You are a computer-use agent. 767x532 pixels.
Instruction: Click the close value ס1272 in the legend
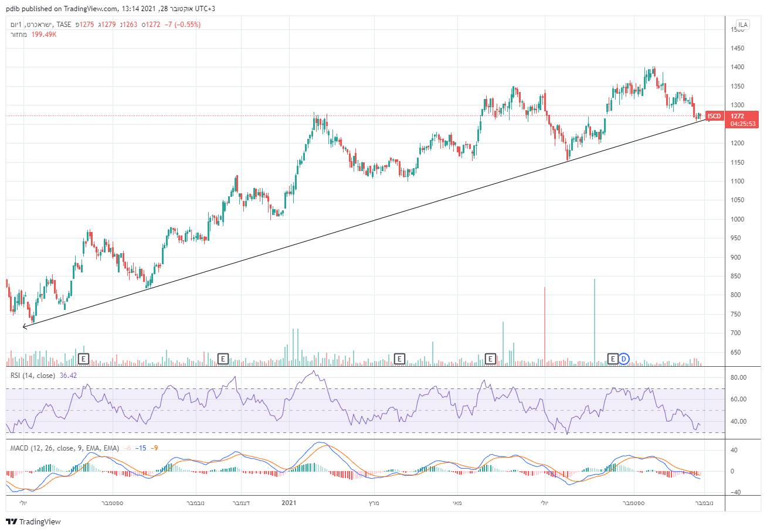(152, 25)
